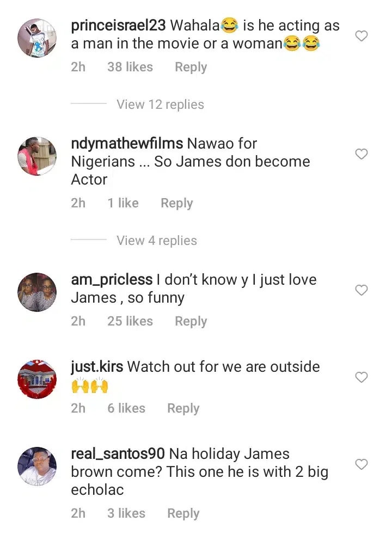The image size is (392, 534).
Task: Like princeisrael23's comment with heart icon
Action: coord(362,36)
